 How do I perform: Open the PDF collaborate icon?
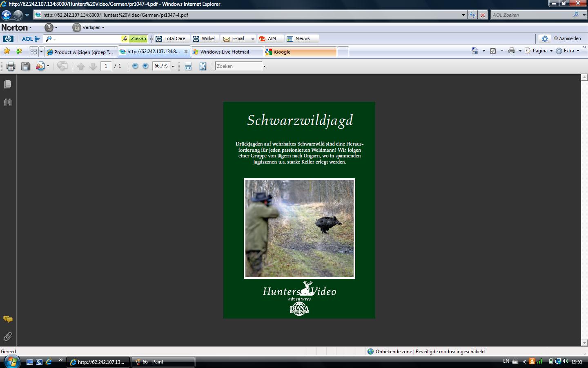tap(40, 66)
